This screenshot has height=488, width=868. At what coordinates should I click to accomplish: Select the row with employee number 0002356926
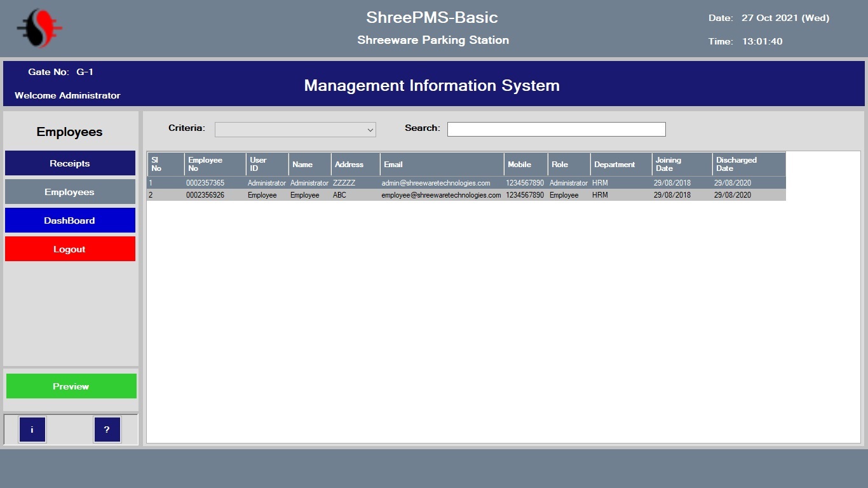pos(466,195)
